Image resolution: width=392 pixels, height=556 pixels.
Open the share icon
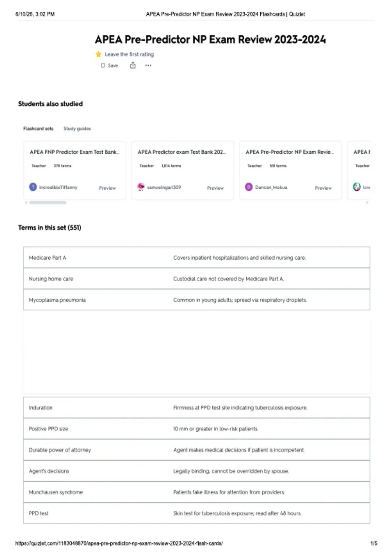coord(133,65)
